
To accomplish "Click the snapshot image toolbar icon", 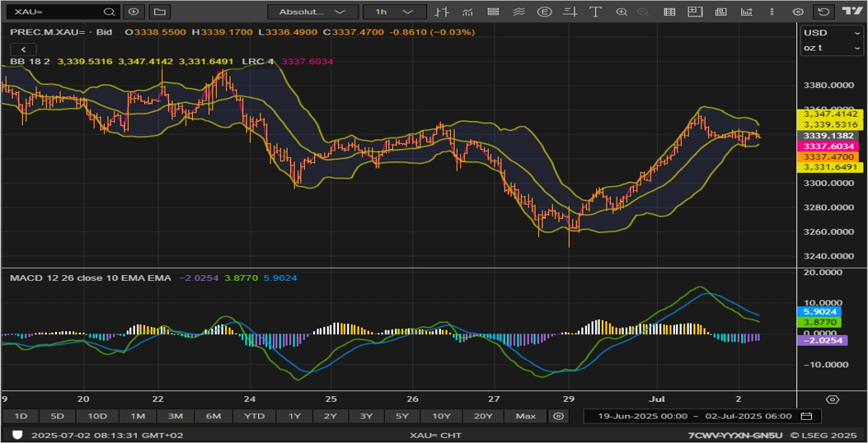I will coord(720,12).
